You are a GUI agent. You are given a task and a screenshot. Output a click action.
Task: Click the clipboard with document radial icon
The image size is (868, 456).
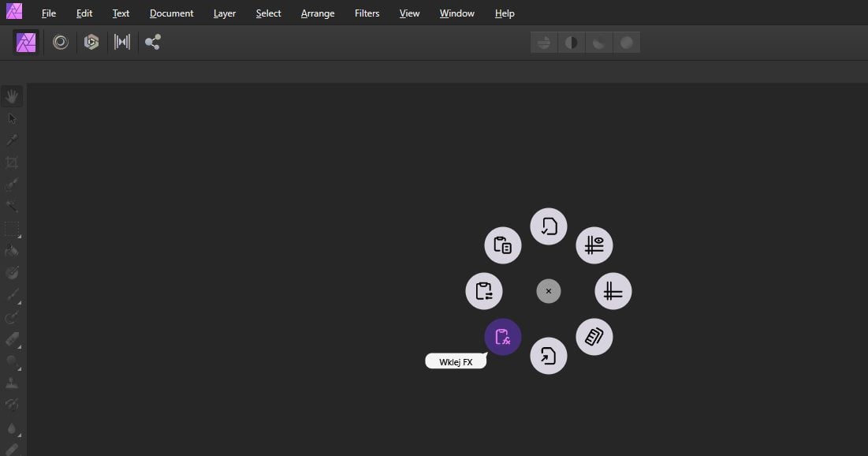point(502,245)
